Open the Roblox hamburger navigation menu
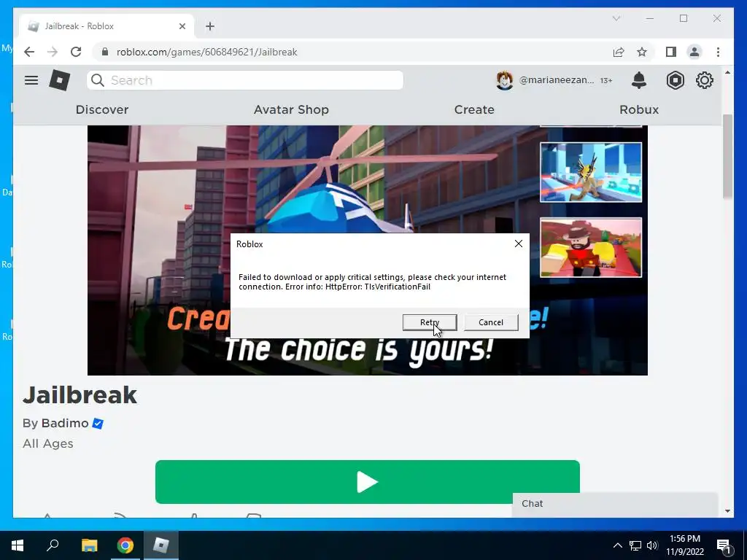The height and width of the screenshot is (560, 747). (31, 80)
